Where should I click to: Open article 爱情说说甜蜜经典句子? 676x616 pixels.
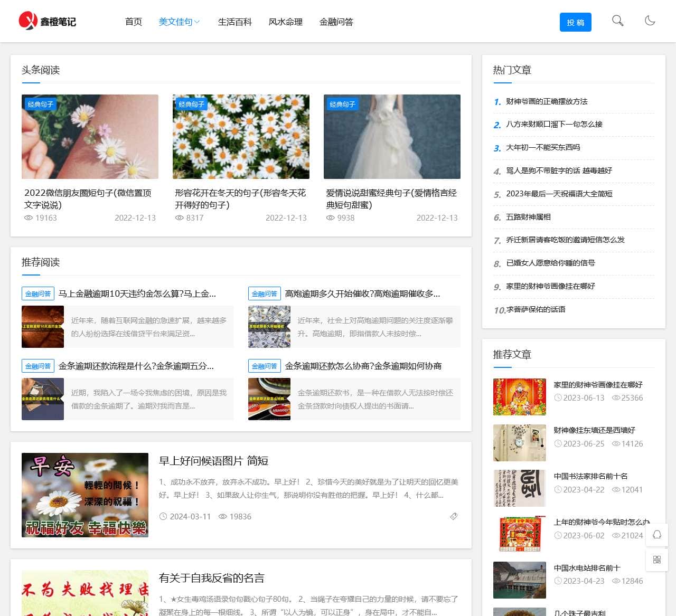coord(392,199)
